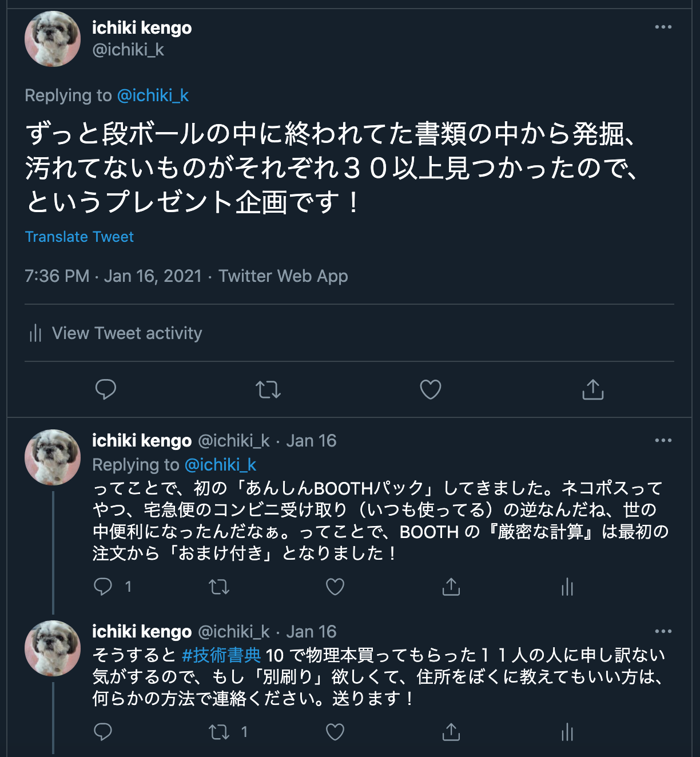Share the 技術書典 tweet
700x757 pixels.
451,732
